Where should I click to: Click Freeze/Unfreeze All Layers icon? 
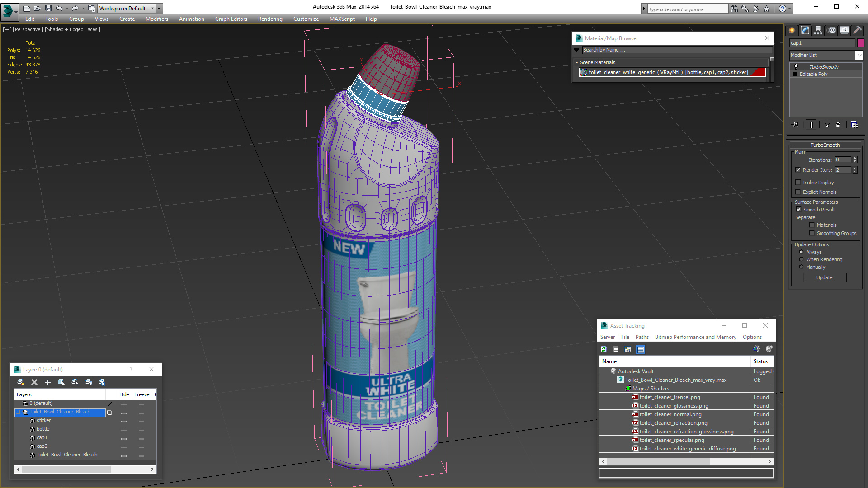pyautogui.click(x=102, y=382)
